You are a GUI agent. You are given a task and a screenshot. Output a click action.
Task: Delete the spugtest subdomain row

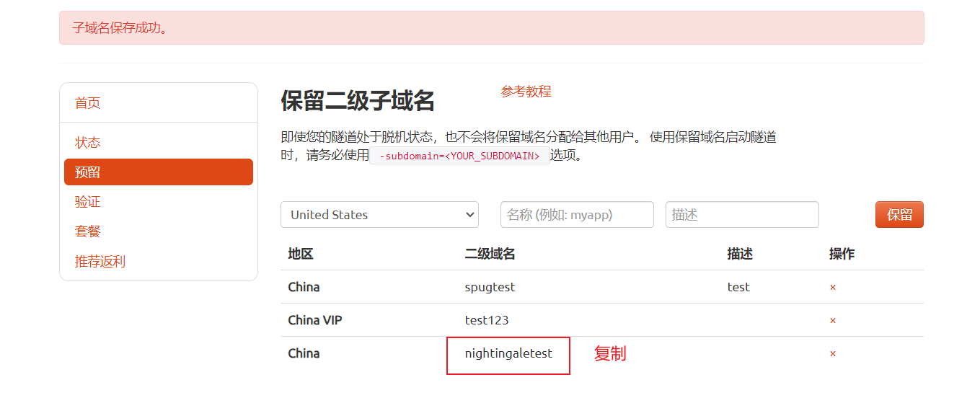pyautogui.click(x=833, y=287)
